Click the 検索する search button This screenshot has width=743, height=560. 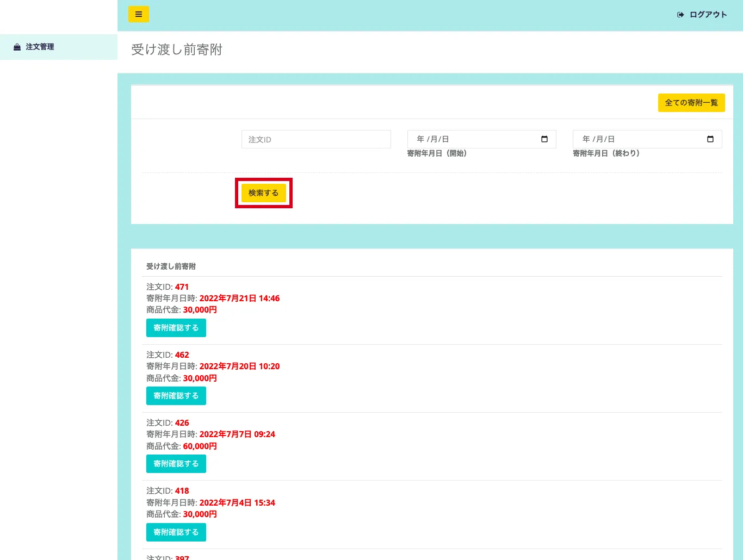(264, 193)
